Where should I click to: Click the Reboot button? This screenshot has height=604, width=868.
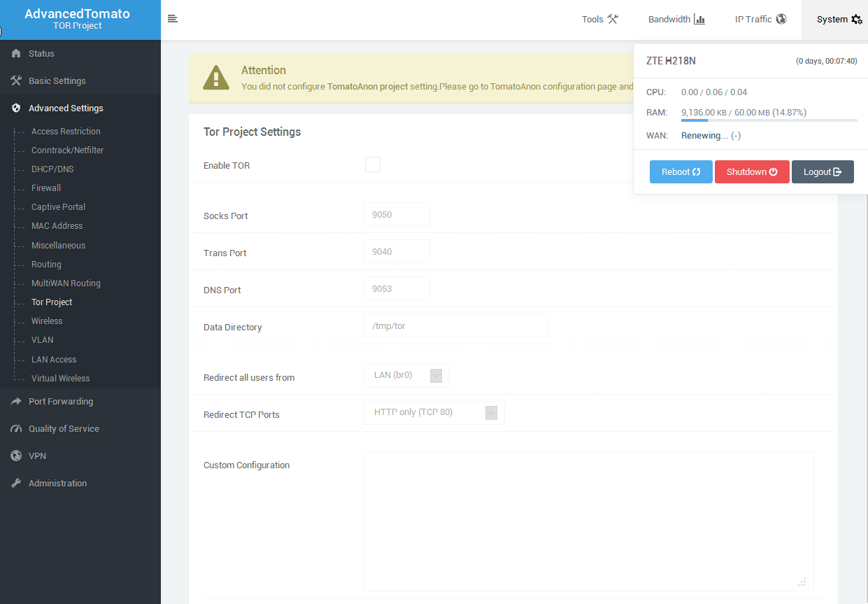pos(681,172)
